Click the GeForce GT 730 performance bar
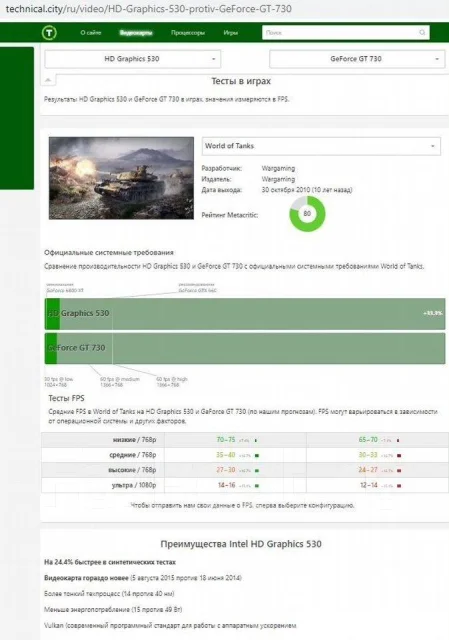449x640 pixels. click(x=245, y=348)
